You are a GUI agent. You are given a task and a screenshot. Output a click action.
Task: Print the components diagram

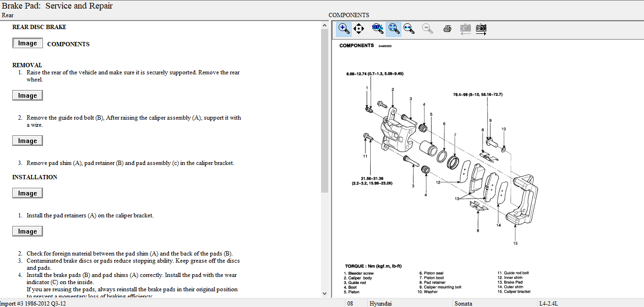(447, 29)
